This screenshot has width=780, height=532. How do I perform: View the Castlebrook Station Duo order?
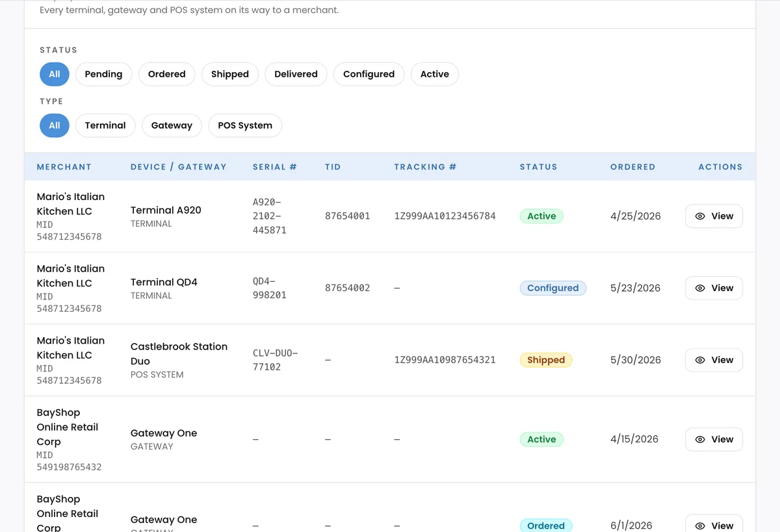714,360
